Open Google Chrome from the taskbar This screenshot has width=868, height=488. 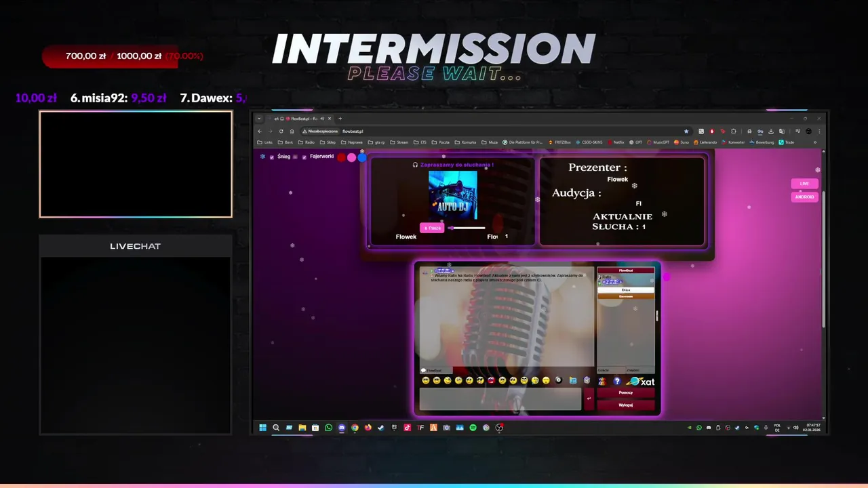355,428
